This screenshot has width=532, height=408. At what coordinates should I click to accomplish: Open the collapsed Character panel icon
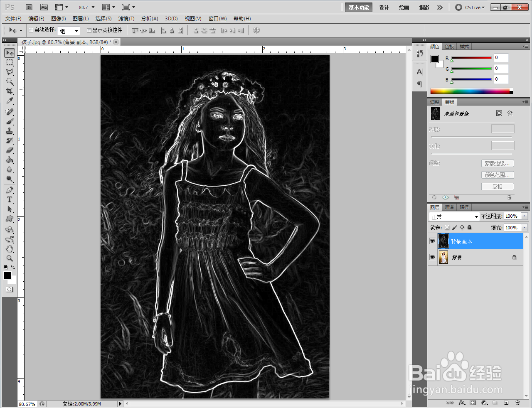(419, 72)
